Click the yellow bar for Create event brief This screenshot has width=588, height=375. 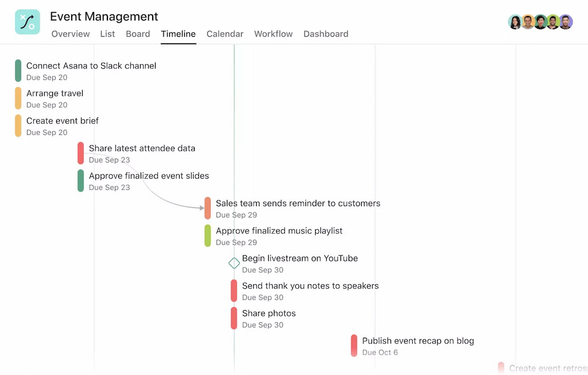click(18, 126)
